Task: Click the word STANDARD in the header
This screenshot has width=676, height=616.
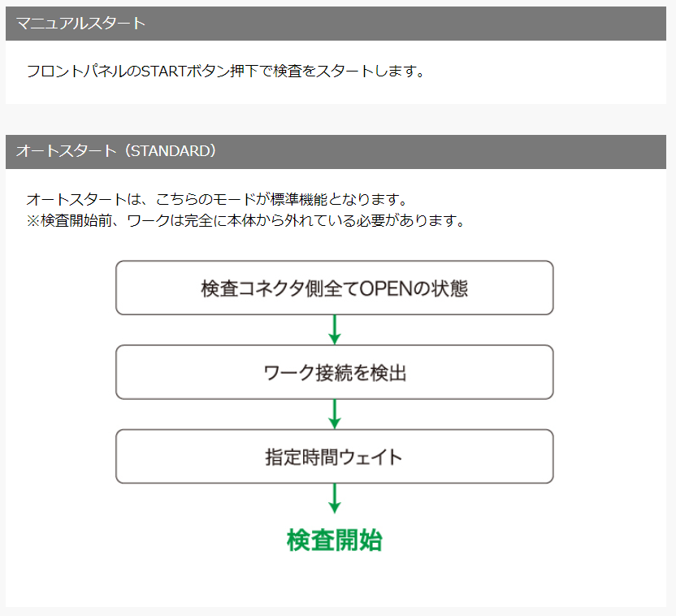Action: pos(167,152)
